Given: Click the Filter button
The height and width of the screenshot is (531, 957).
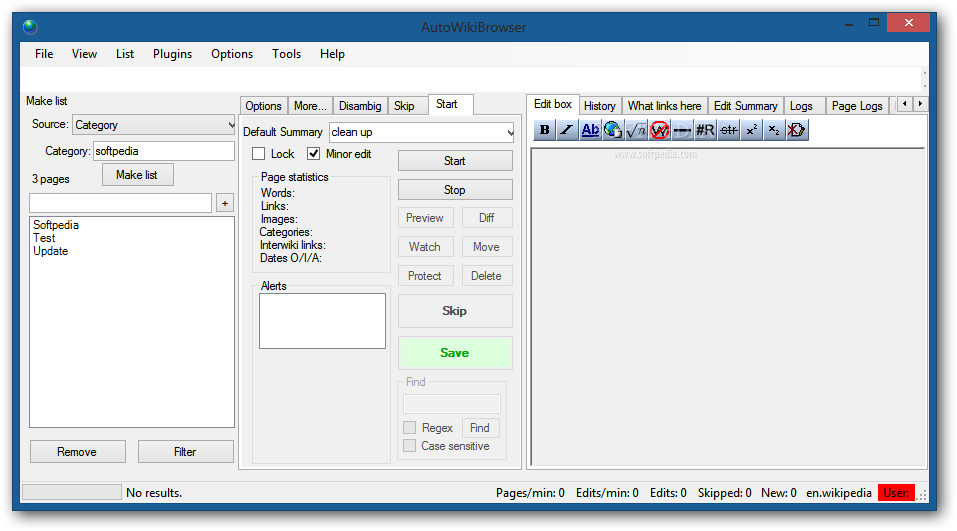Looking at the screenshot, I should (x=186, y=452).
